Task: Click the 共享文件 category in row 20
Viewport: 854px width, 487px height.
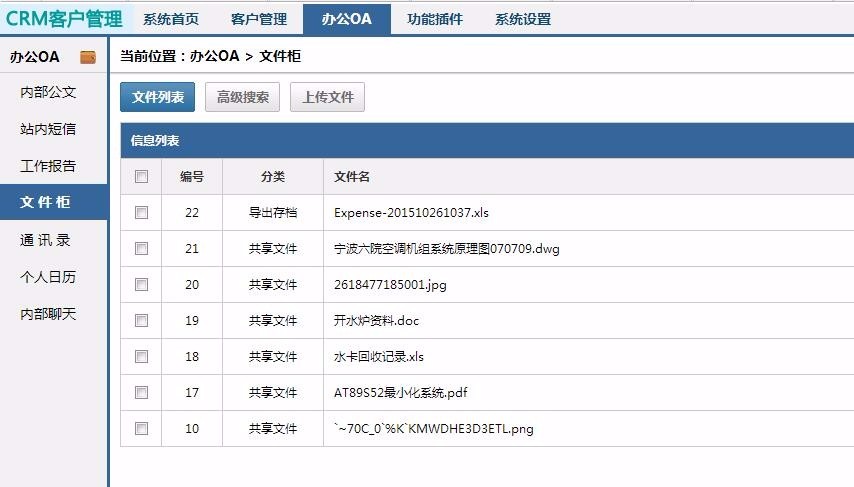Action: pyautogui.click(x=273, y=284)
